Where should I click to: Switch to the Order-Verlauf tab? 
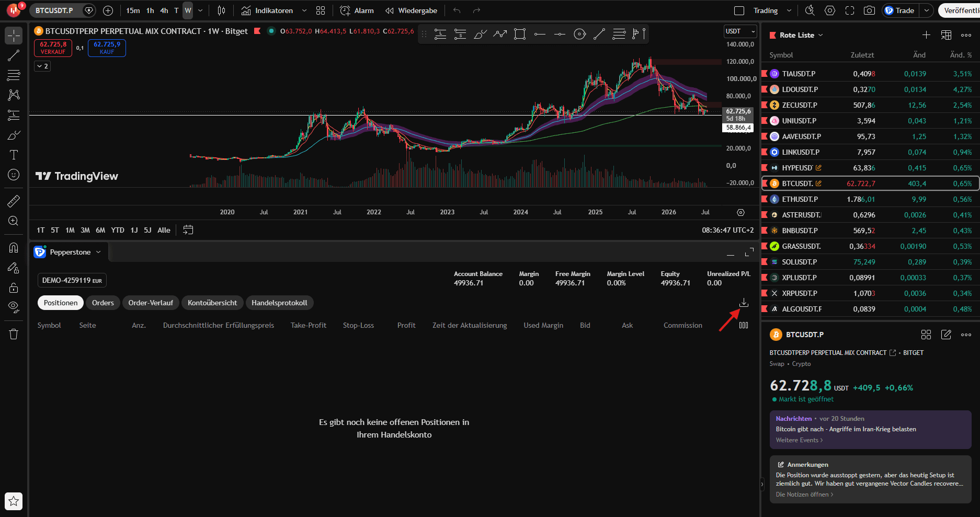pos(151,303)
